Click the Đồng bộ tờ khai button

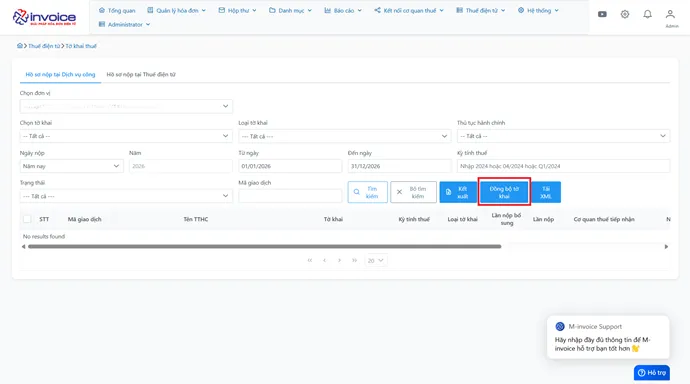point(504,192)
